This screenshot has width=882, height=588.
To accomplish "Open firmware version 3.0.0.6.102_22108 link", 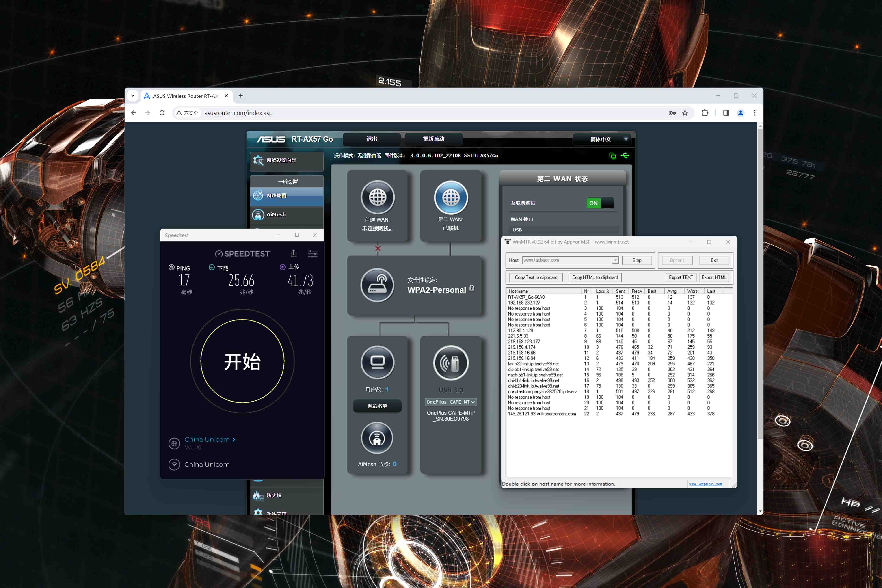I will tap(435, 156).
